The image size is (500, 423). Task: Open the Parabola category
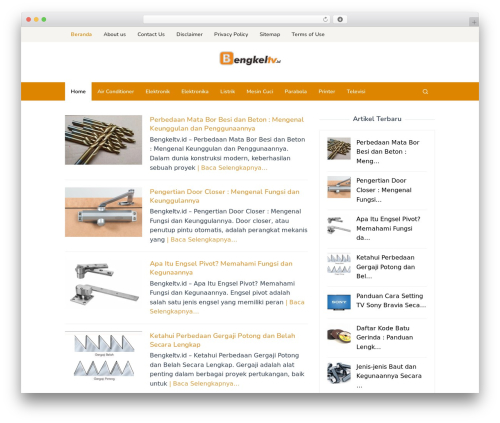click(x=295, y=91)
